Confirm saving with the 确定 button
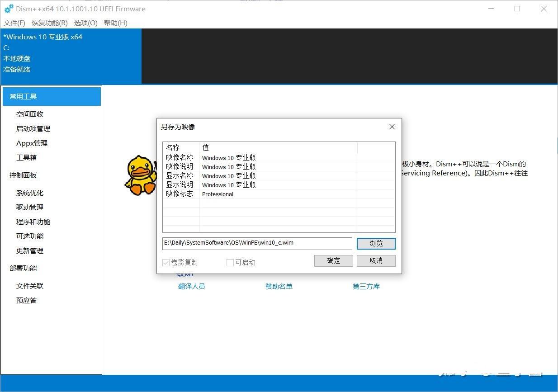The height and width of the screenshot is (392, 558). [x=333, y=260]
